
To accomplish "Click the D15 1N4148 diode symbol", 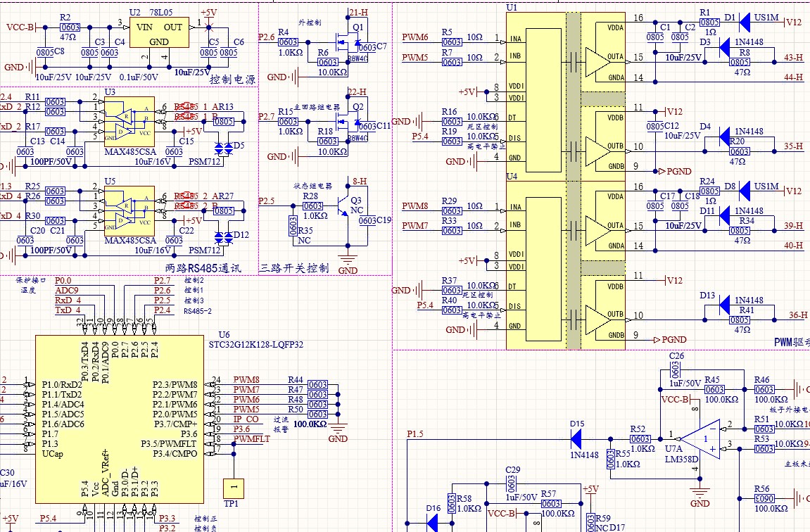I will pos(576,438).
